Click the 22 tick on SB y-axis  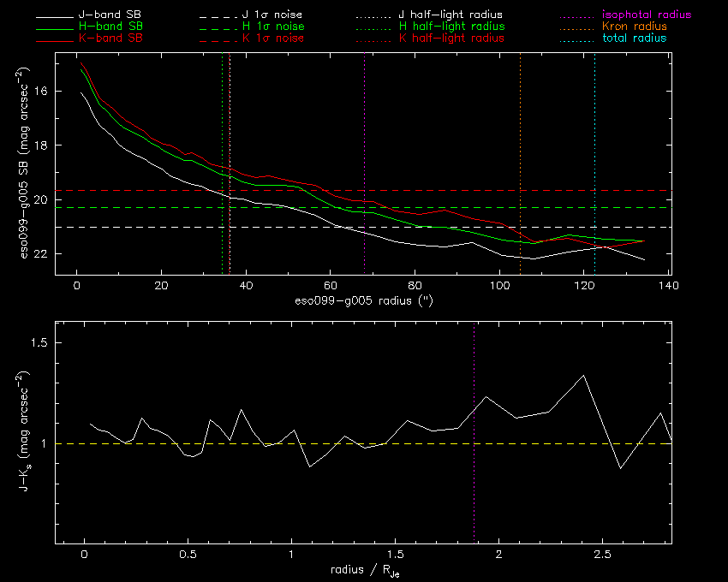41,254
